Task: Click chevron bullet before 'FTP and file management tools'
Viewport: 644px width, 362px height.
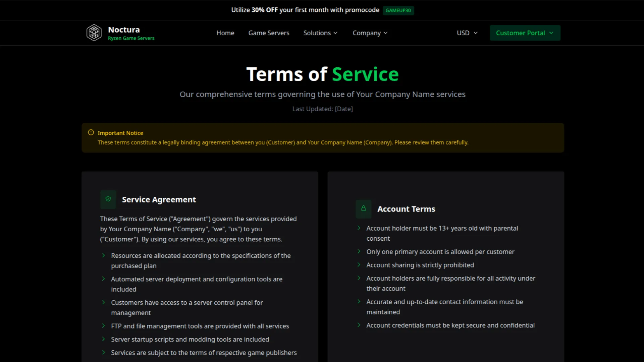Action: [x=103, y=326]
